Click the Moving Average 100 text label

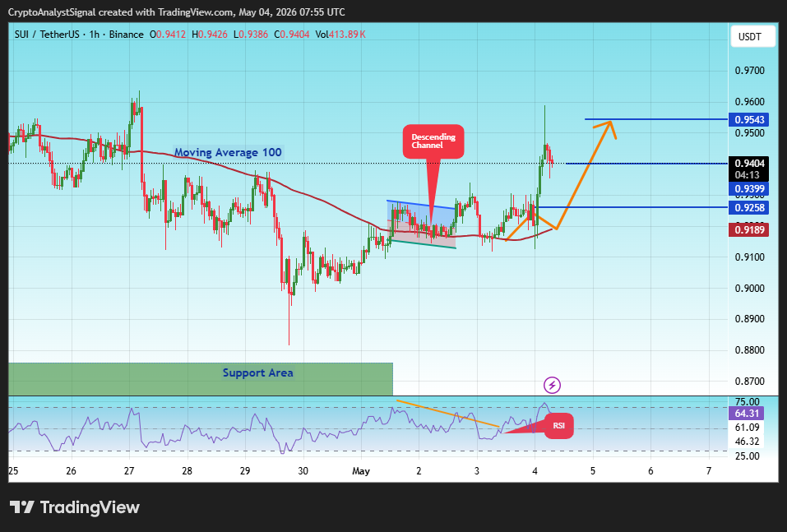228,152
